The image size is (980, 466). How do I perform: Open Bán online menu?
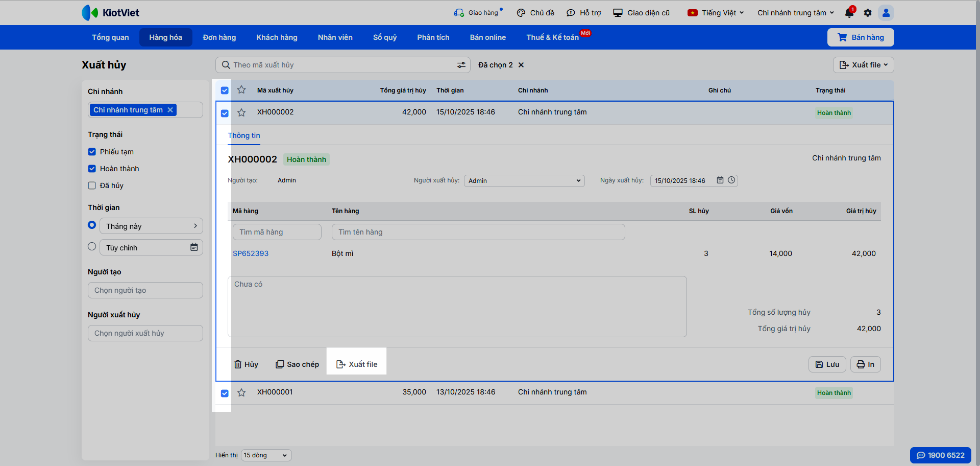coord(488,37)
